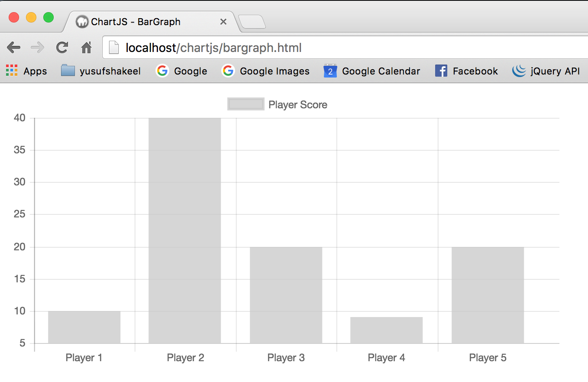Open the Google bookmark
Viewport: 588px width, 382px height.
(181, 71)
